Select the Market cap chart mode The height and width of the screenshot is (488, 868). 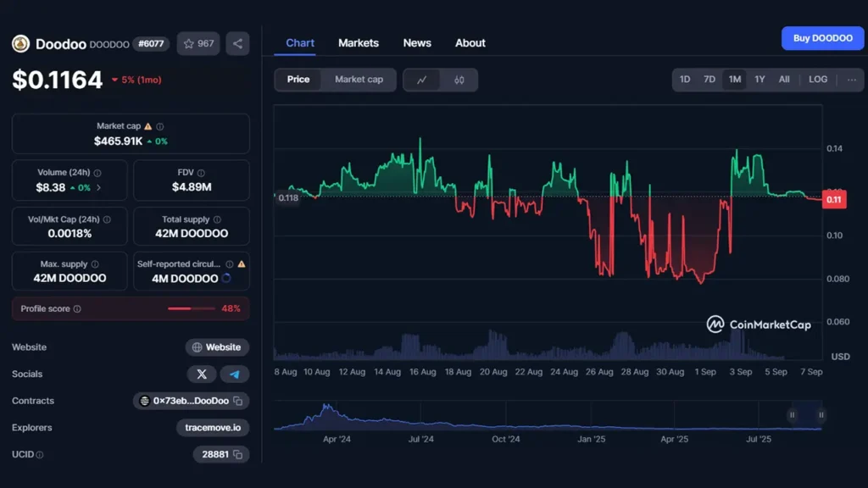click(359, 80)
